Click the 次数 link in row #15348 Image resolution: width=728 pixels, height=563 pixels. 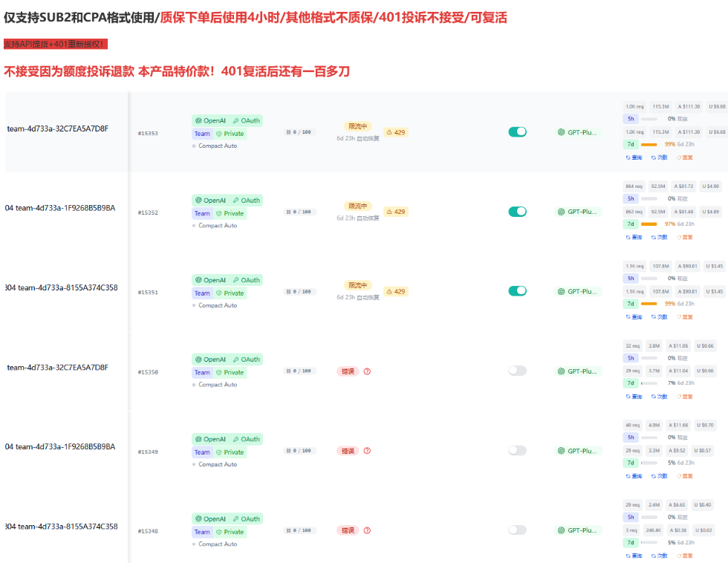(x=660, y=556)
